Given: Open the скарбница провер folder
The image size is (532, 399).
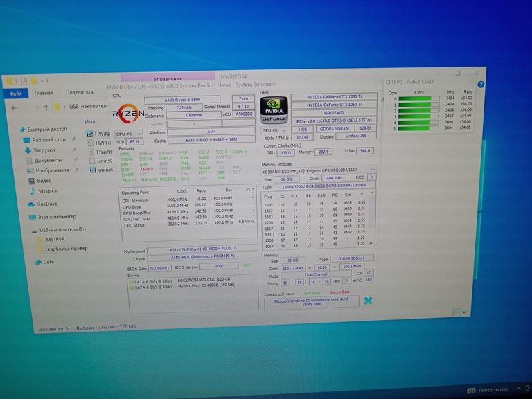Looking at the screenshot, I should (62, 249).
